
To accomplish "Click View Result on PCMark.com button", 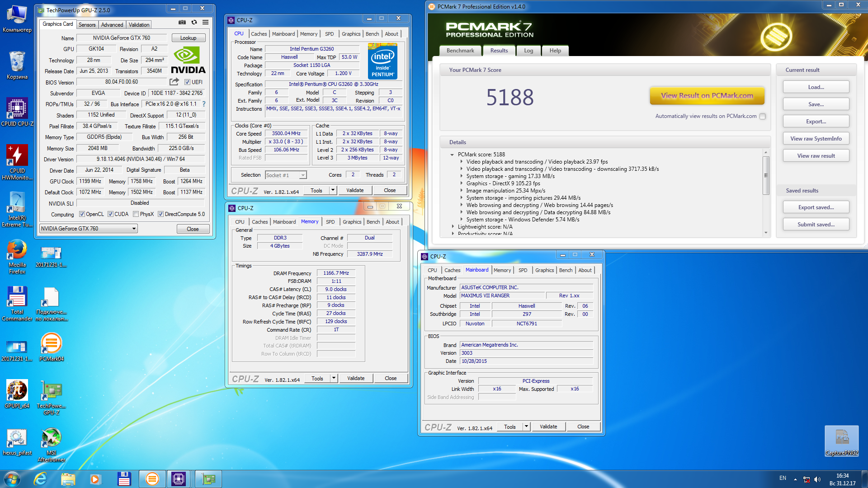I will click(707, 96).
